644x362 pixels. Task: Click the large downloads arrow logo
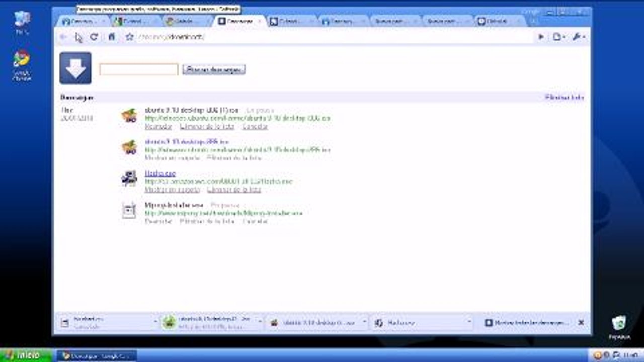[x=75, y=68]
